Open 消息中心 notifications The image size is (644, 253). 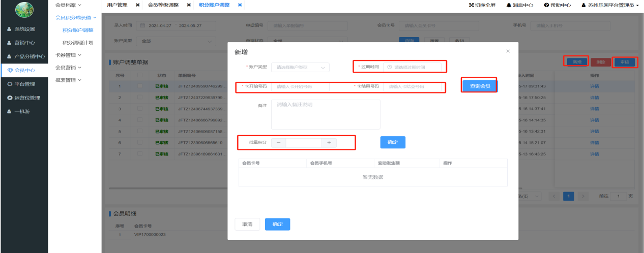(x=520, y=5)
